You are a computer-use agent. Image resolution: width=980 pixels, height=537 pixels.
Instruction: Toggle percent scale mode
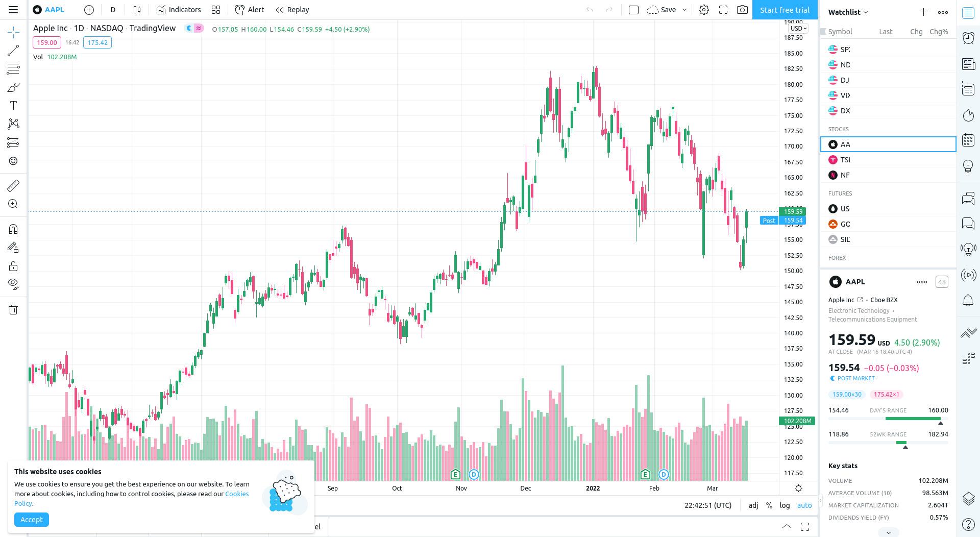pos(769,505)
